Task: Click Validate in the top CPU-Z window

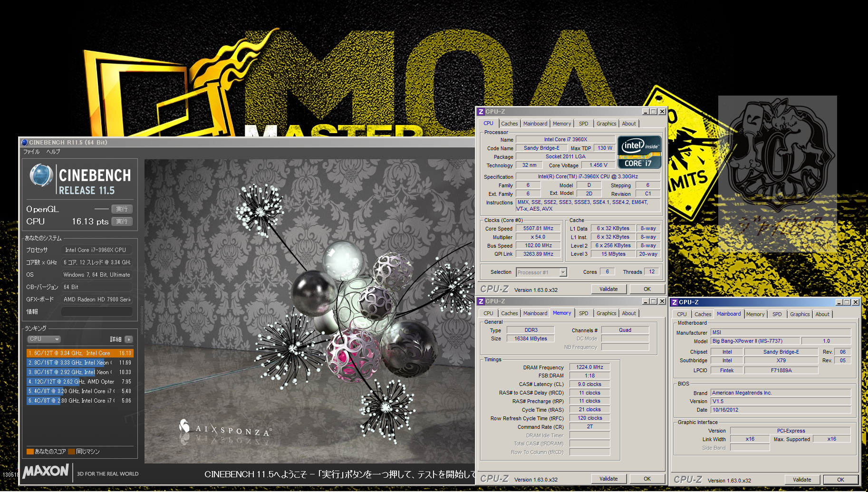Action: click(608, 289)
